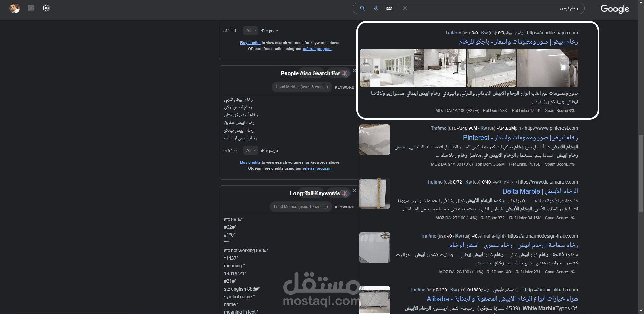Click the Keywords Everywhere K icon in Long-Tail Keywords
Image resolution: width=644 pixels, height=314 pixels.
tap(345, 193)
